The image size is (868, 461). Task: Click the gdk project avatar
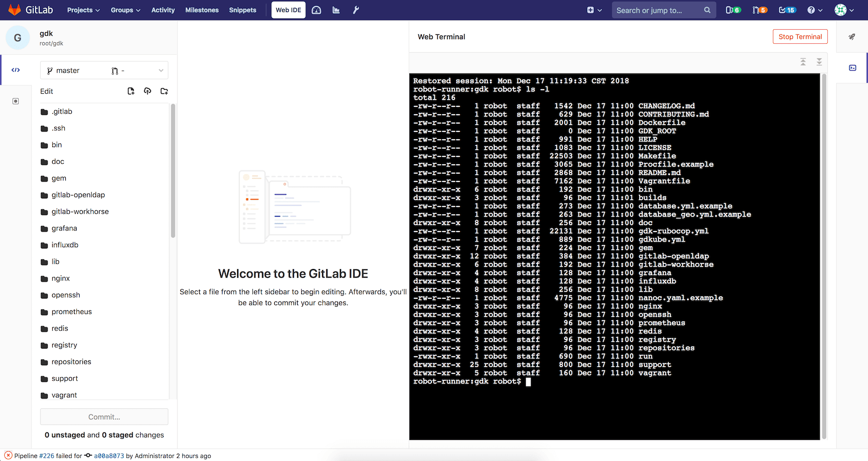coord(18,38)
